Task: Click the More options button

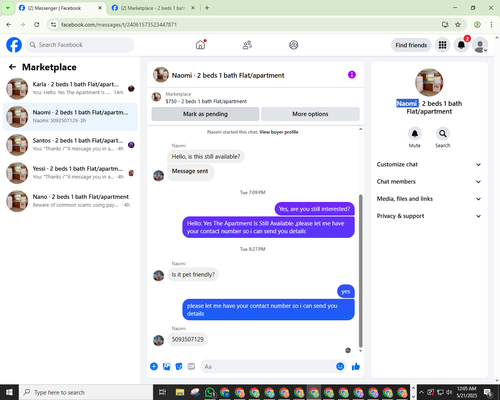Action: coord(310,114)
